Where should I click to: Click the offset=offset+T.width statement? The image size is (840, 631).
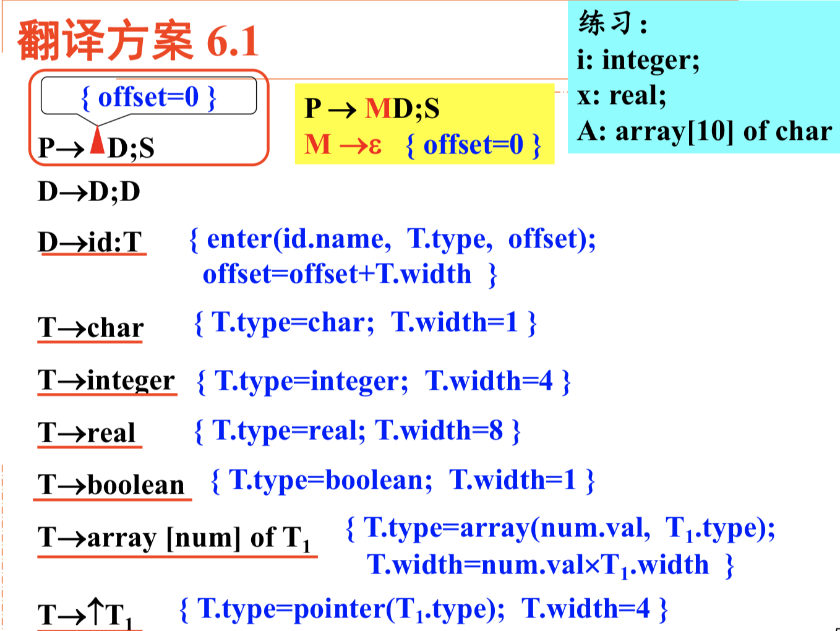[337, 274]
